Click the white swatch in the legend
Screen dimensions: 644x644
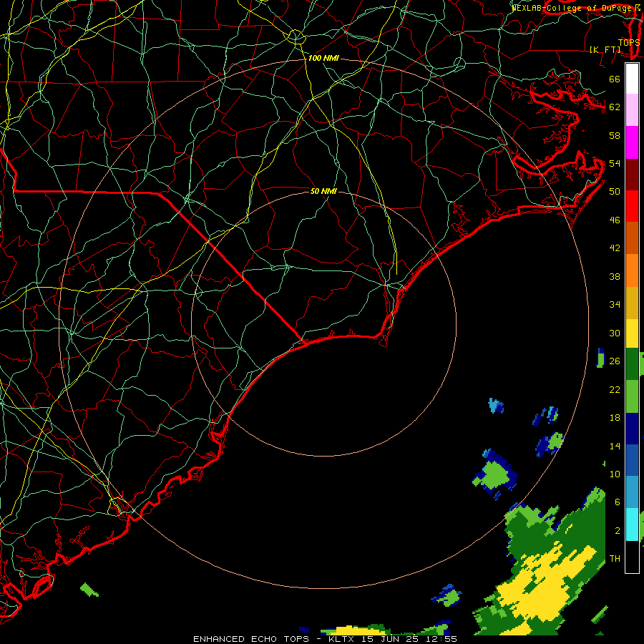point(632,79)
